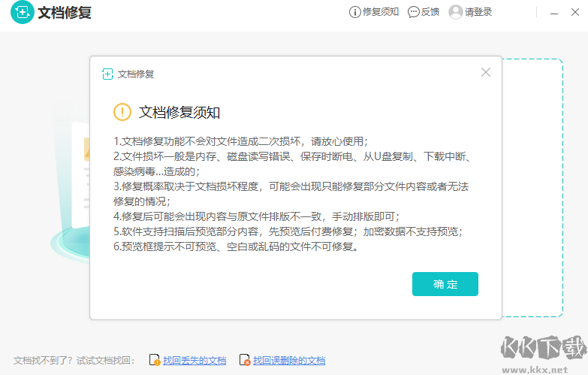Open 找回丢失的文档 link
The height and width of the screenshot is (375, 588).
pyautogui.click(x=194, y=361)
